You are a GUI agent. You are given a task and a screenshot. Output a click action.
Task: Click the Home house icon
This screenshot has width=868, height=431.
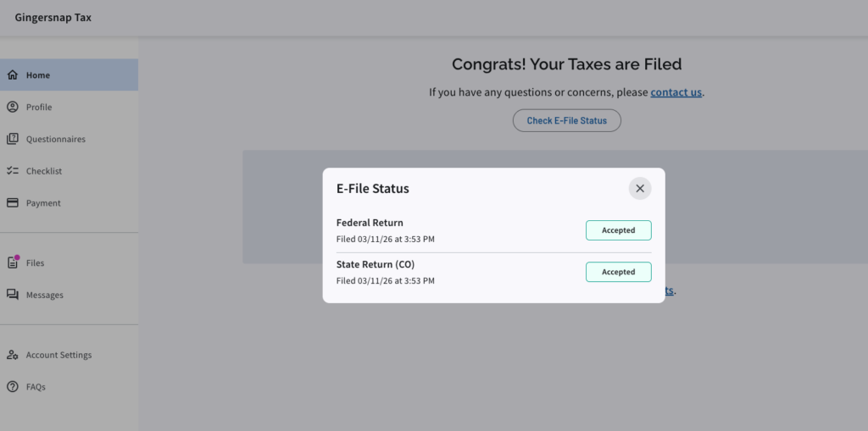(13, 75)
